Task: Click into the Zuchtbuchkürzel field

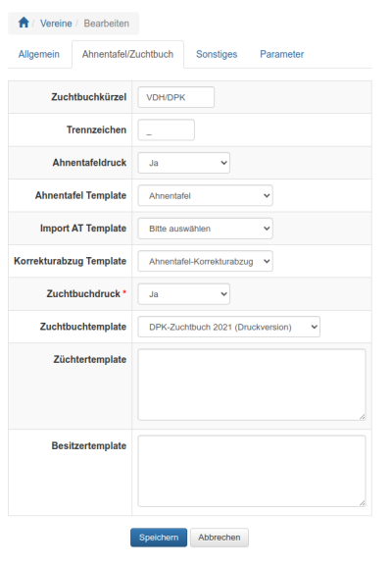Action: click(176, 97)
